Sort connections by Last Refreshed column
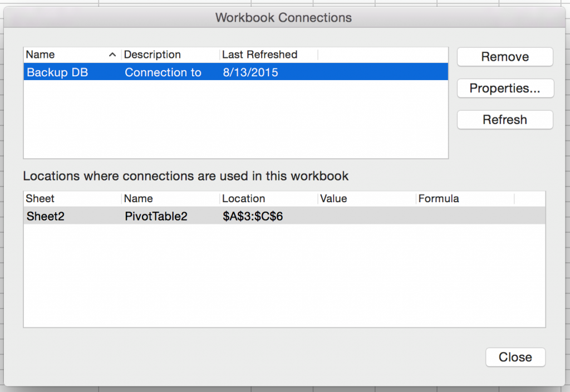The height and width of the screenshot is (392, 570). coord(259,55)
